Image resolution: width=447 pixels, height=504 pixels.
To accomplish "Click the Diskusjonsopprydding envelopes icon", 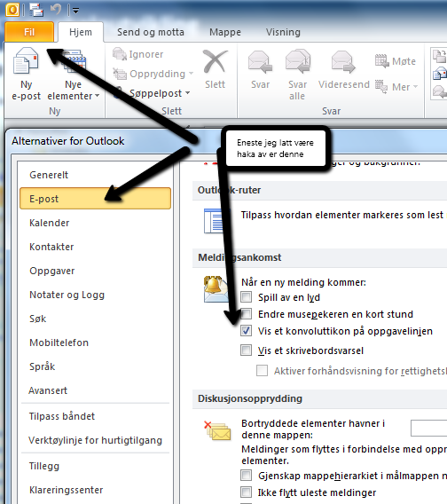I will click(x=217, y=430).
